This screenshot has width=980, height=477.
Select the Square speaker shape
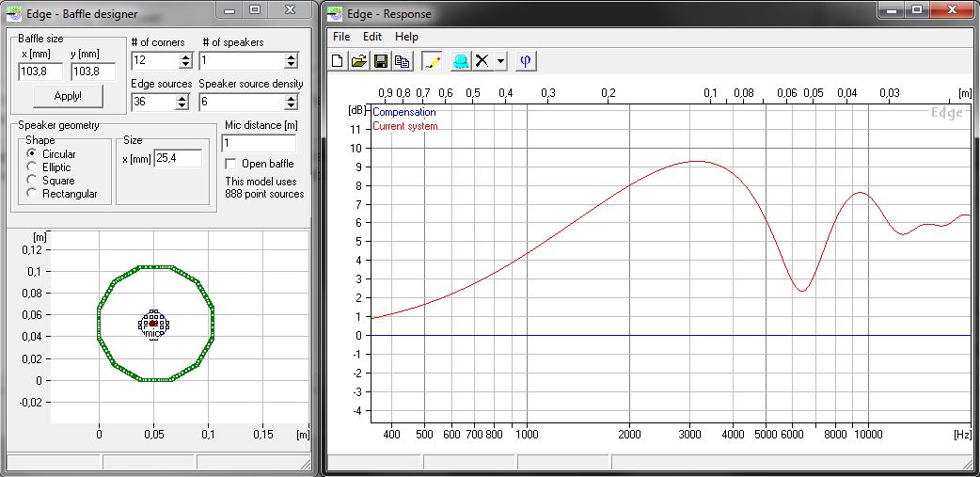coord(32,181)
